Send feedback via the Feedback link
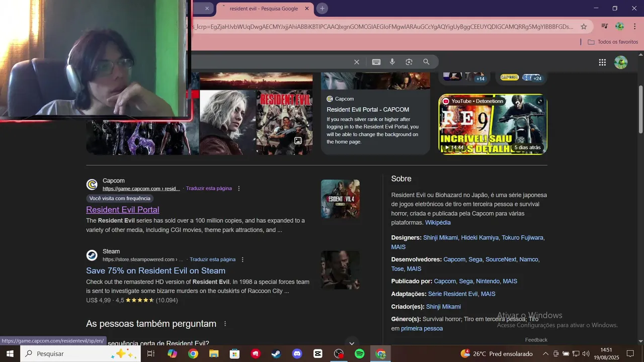This screenshot has width=644, height=362. tap(536, 340)
